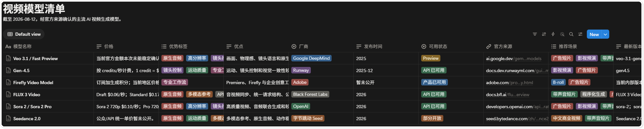The height and width of the screenshot is (129, 644).
Task: Click the 程序化生成 scenario tag
Action: point(594,94)
